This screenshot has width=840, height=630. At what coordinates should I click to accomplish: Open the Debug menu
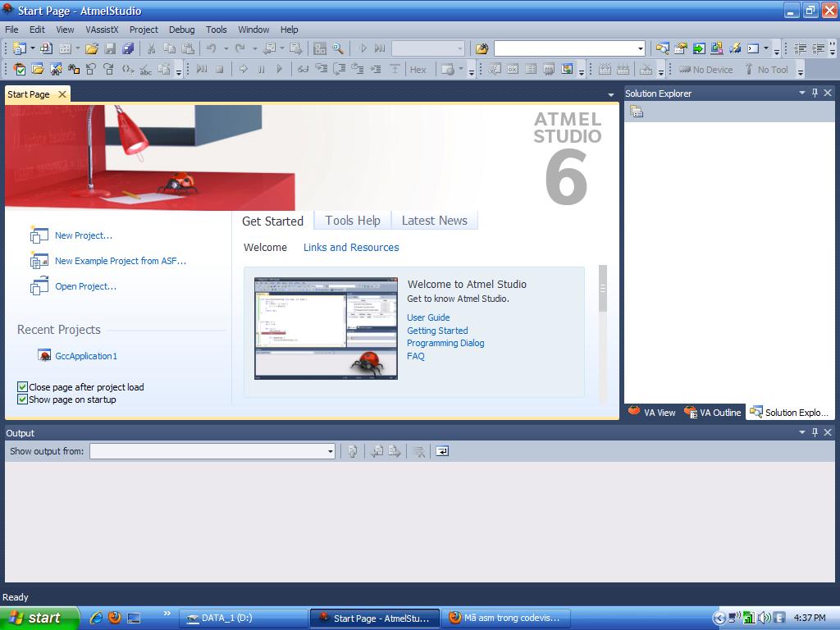181,30
